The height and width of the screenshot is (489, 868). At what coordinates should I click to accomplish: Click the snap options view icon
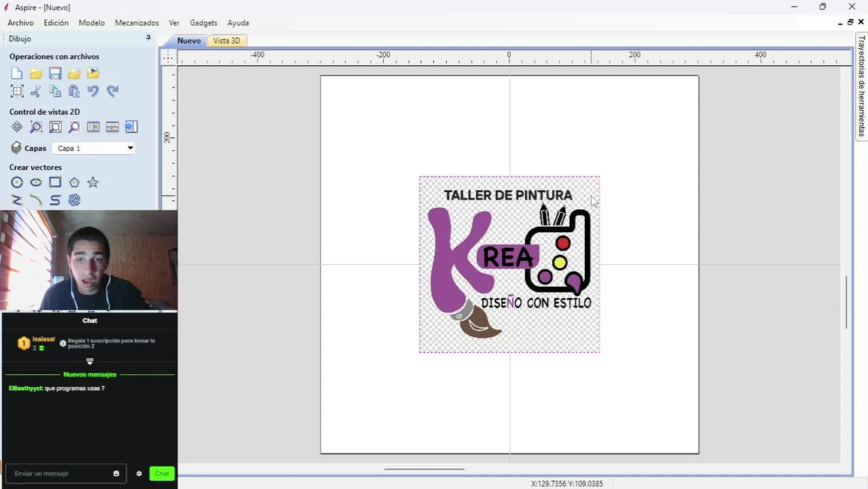(112, 127)
